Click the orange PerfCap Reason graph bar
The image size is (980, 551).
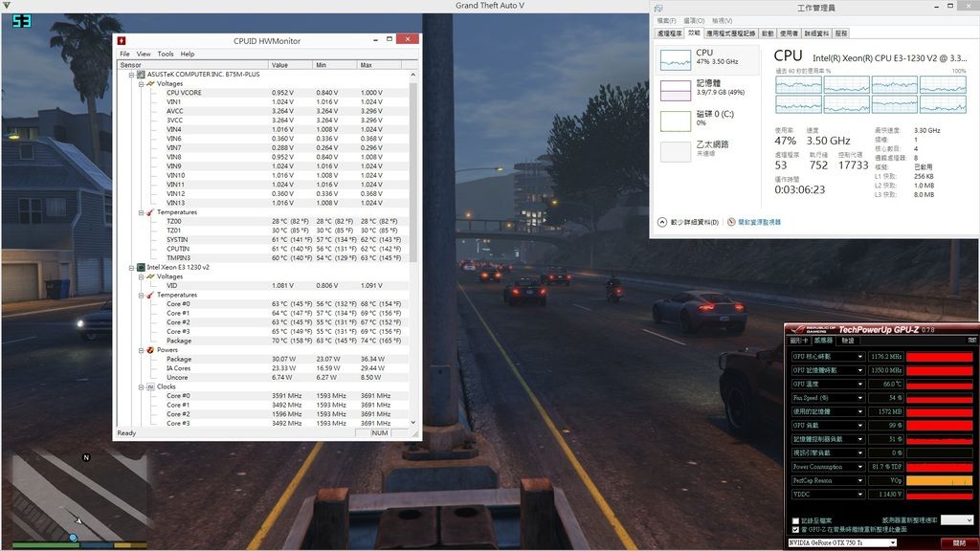coord(940,480)
